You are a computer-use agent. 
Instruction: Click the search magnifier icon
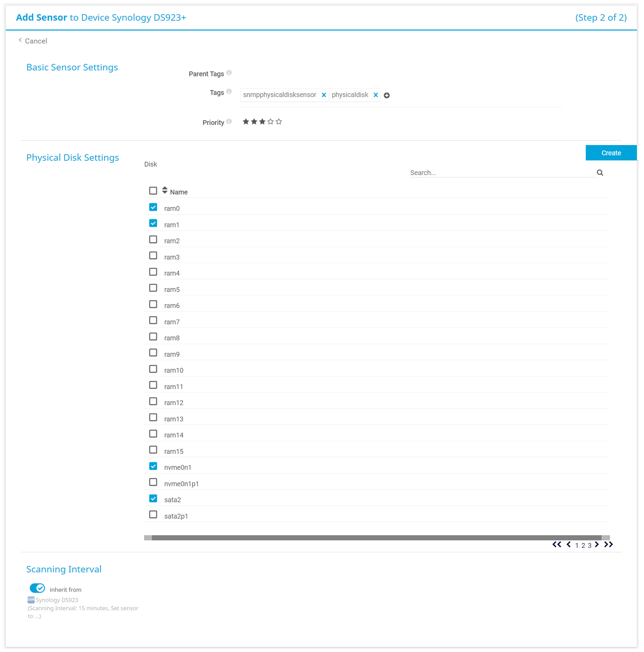[600, 172]
